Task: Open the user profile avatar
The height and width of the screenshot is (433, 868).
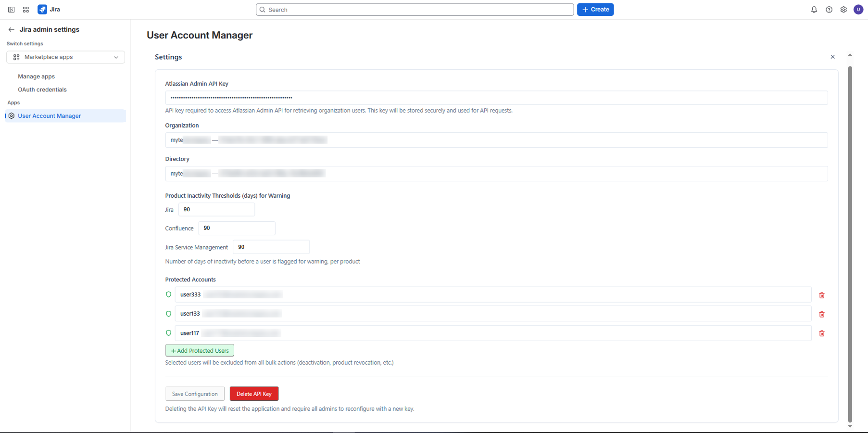Action: click(858, 10)
